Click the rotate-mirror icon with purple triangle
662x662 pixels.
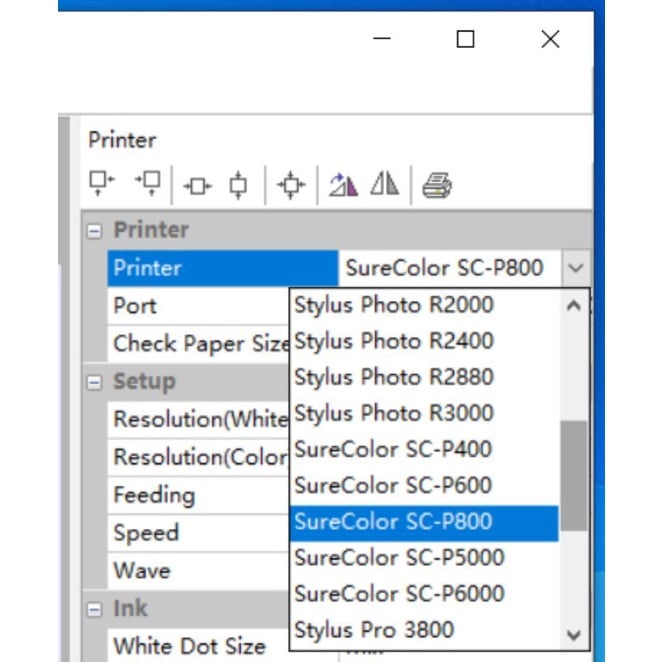pyautogui.click(x=343, y=185)
